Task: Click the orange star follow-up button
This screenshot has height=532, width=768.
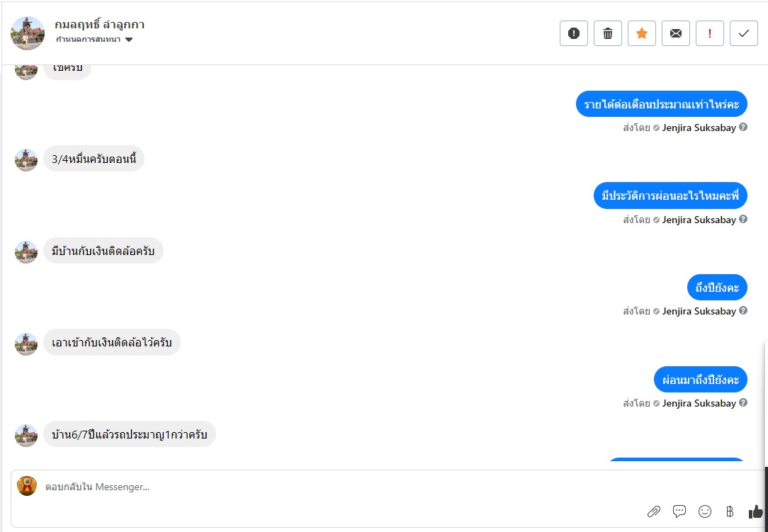Action: point(642,33)
